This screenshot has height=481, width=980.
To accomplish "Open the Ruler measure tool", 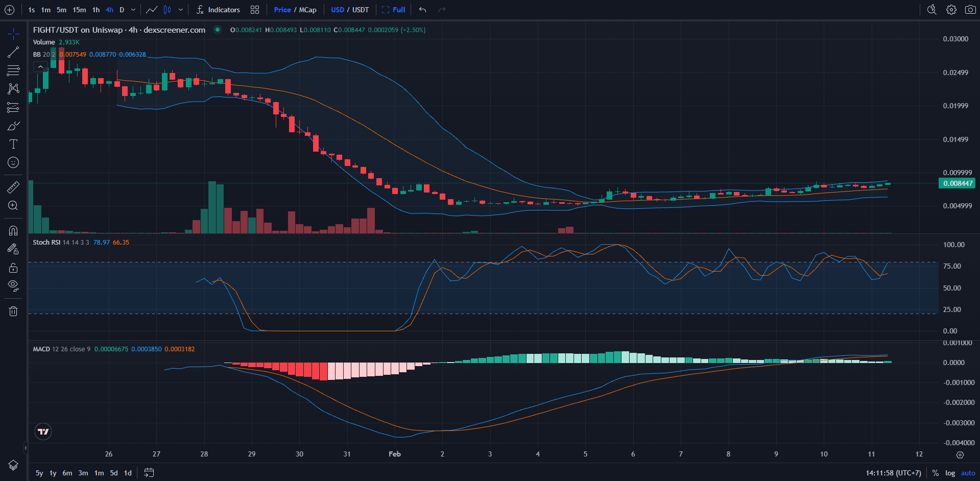I will pos(13,187).
